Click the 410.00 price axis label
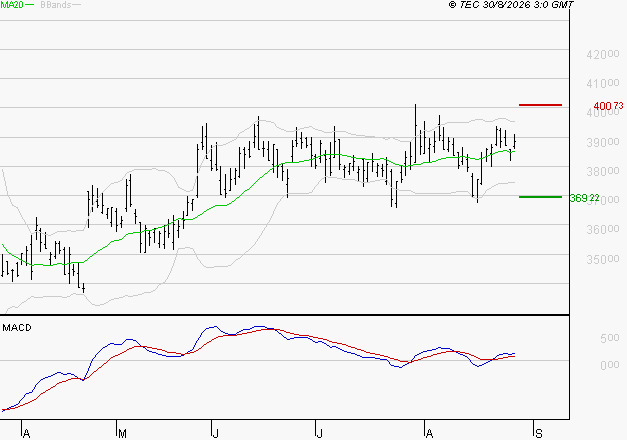This screenshot has height=440, width=627. click(603, 84)
